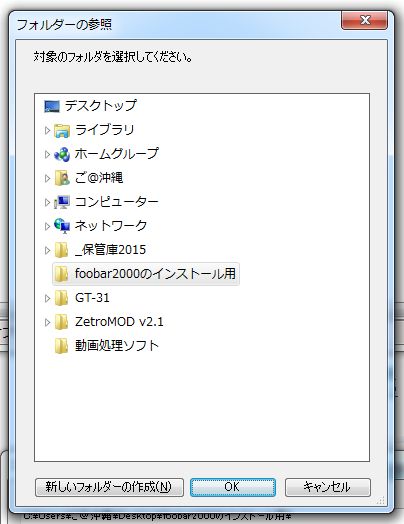The image size is (404, 524).
Task: Click the _保管庫2015 folder icon
Action: click(61, 250)
